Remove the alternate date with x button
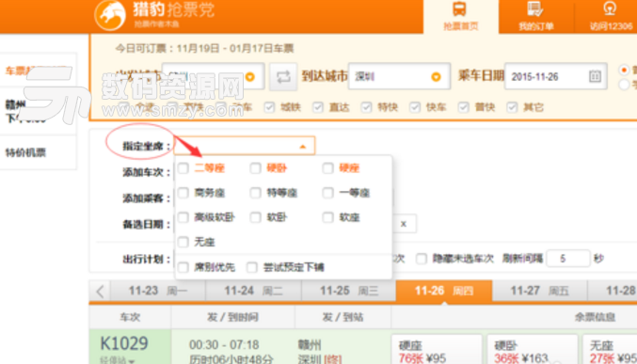The width and height of the screenshot is (637, 364). [x=404, y=224]
